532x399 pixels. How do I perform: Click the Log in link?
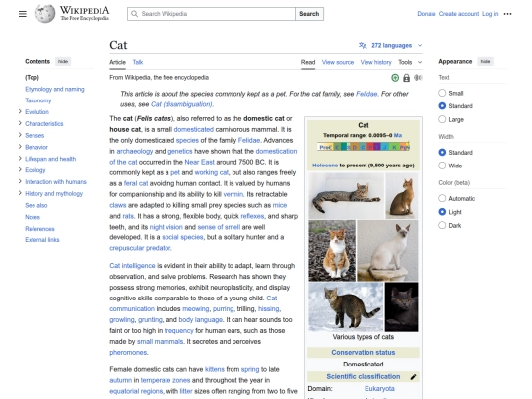point(490,14)
